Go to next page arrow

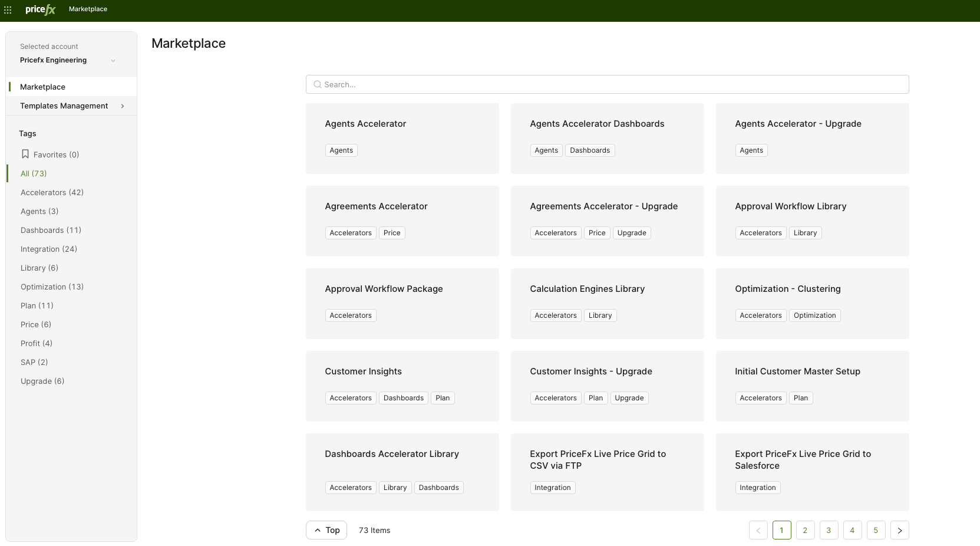pos(900,530)
